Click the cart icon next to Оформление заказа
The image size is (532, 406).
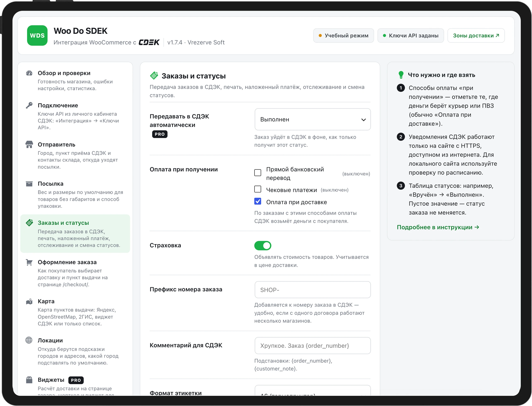pyautogui.click(x=29, y=262)
